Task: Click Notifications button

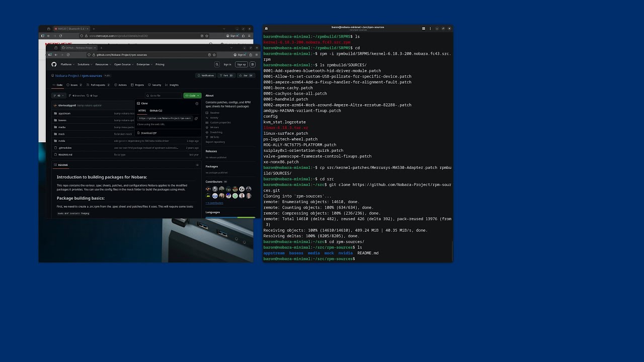Action: (206, 75)
